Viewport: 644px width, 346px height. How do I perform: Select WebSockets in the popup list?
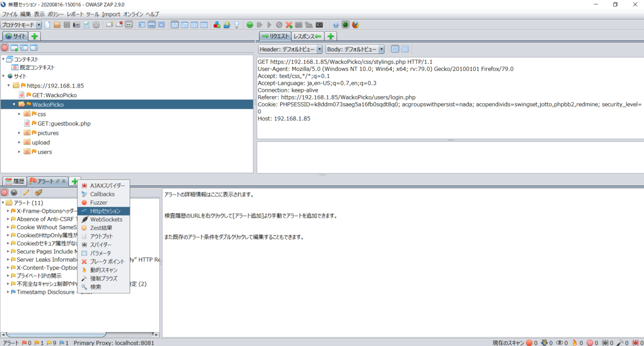103,219
